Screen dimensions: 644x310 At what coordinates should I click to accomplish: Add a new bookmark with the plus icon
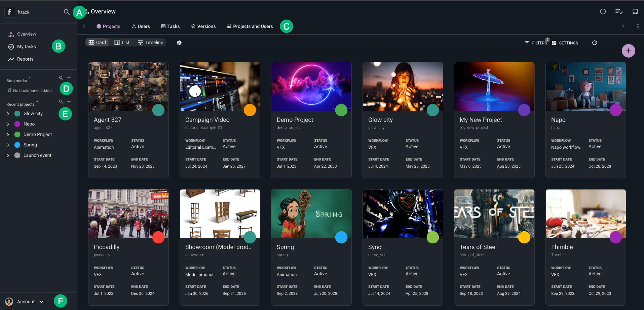click(69, 78)
